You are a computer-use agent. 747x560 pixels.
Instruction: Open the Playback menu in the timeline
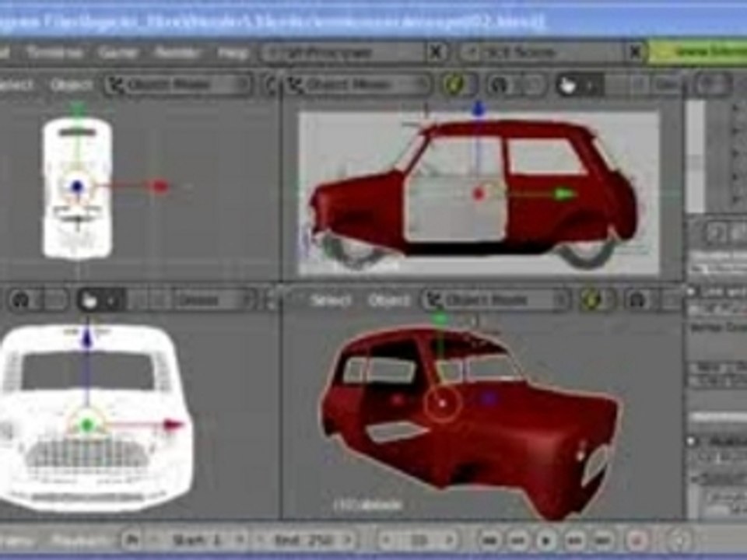coord(79,541)
